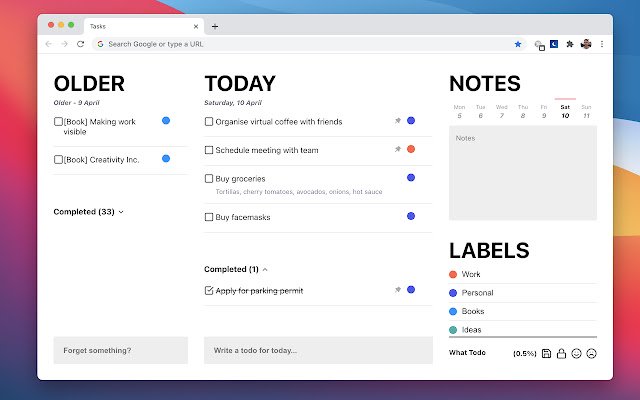This screenshot has height=400, width=640.
Task: Select Saturday 10 in the calendar
Action: click(565, 111)
